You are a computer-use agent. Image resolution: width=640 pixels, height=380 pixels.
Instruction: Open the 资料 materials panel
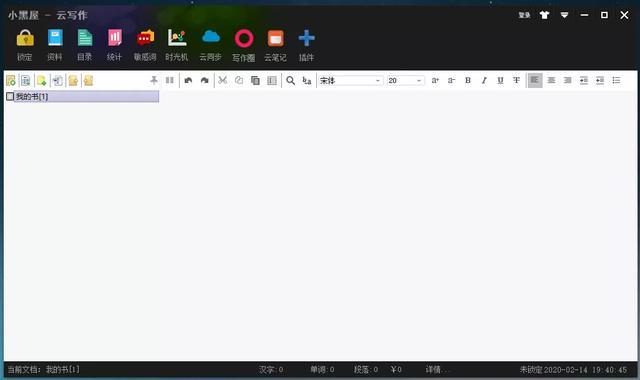coord(55,38)
